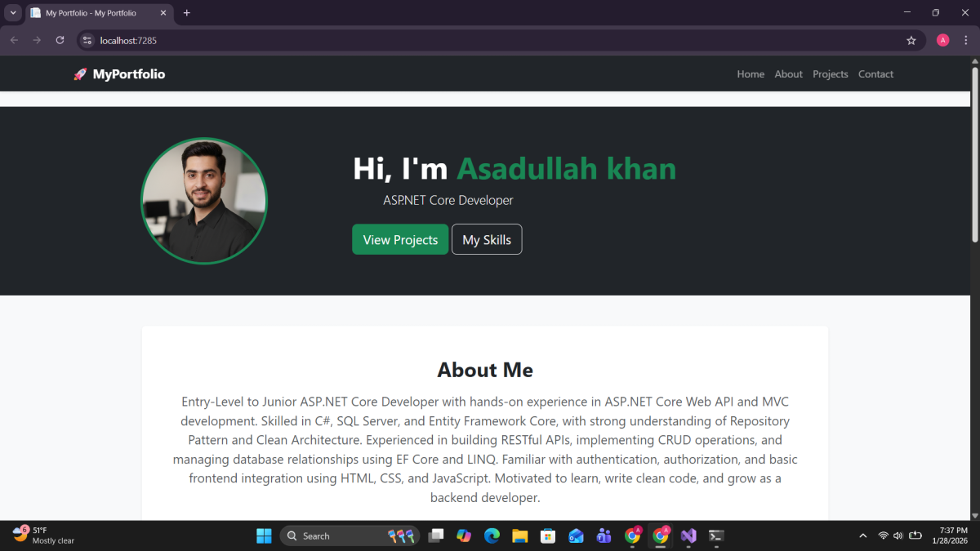
Task: Bookmark this page using the star icon
Action: pyautogui.click(x=911, y=40)
